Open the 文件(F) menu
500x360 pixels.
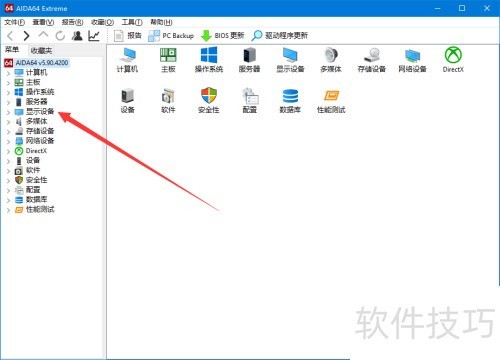15,22
